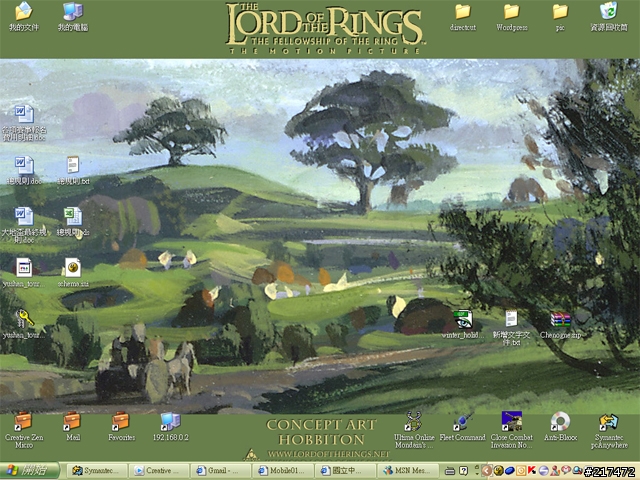Image resolution: width=640 pixels, height=480 pixels.
Task: Launch Ultima Online Mondain's shortcut
Action: pyautogui.click(x=414, y=430)
